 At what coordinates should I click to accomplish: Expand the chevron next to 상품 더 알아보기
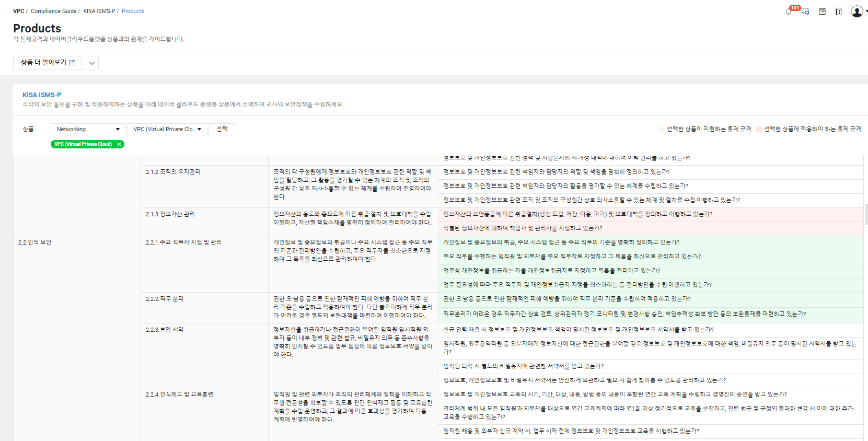pos(92,63)
